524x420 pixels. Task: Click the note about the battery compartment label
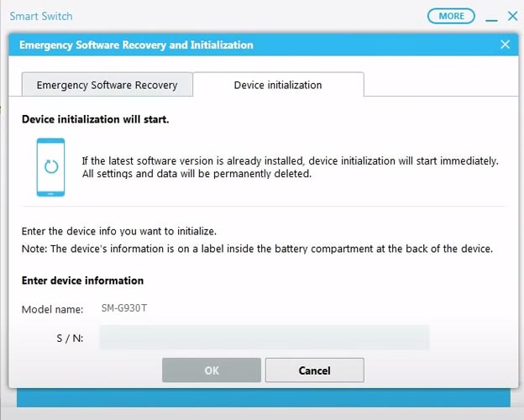[x=257, y=249]
